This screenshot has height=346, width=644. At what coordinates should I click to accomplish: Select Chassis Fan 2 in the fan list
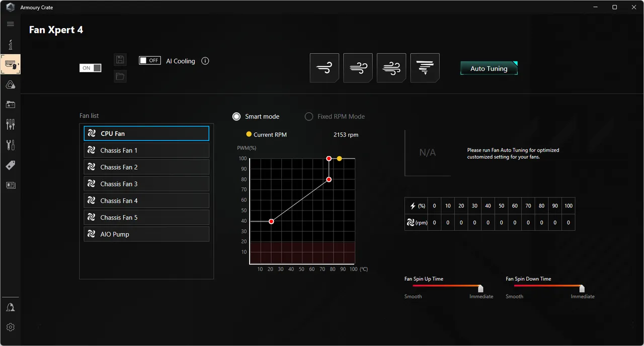(x=146, y=167)
